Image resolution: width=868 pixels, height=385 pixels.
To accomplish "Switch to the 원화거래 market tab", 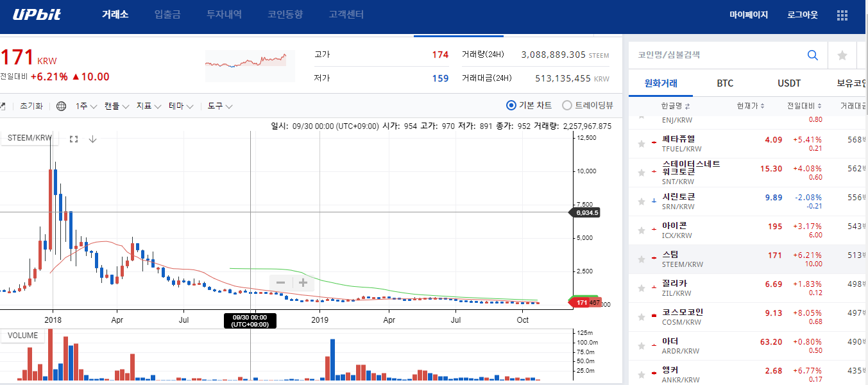I will tap(661, 83).
